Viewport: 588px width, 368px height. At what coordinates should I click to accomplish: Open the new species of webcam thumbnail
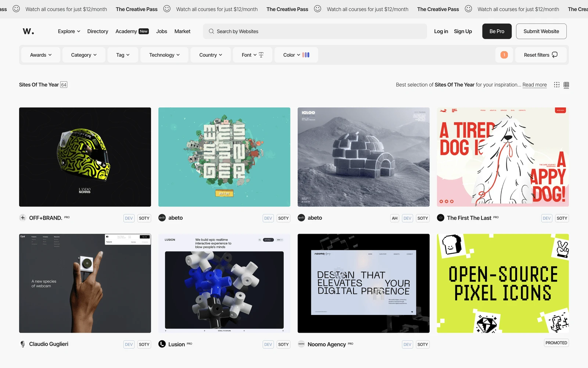click(x=85, y=283)
